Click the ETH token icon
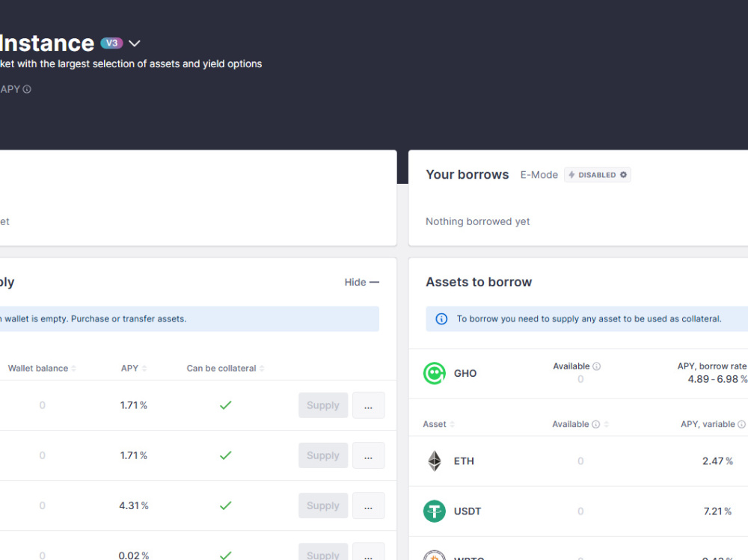This screenshot has height=560, width=748. [435, 461]
